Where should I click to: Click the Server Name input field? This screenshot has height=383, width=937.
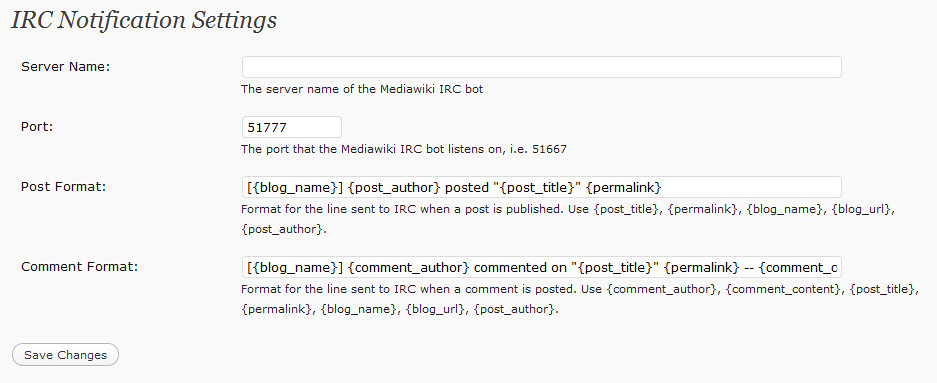[x=541, y=67]
